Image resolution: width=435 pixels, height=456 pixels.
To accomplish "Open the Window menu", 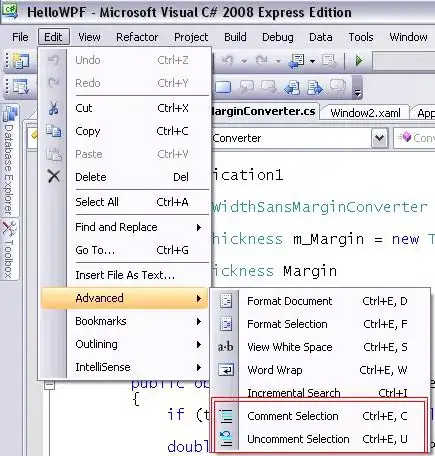I will point(408,37).
